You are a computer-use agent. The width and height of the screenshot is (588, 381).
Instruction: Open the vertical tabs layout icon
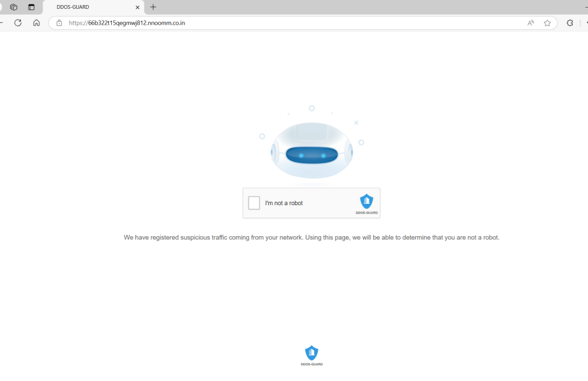point(29,7)
